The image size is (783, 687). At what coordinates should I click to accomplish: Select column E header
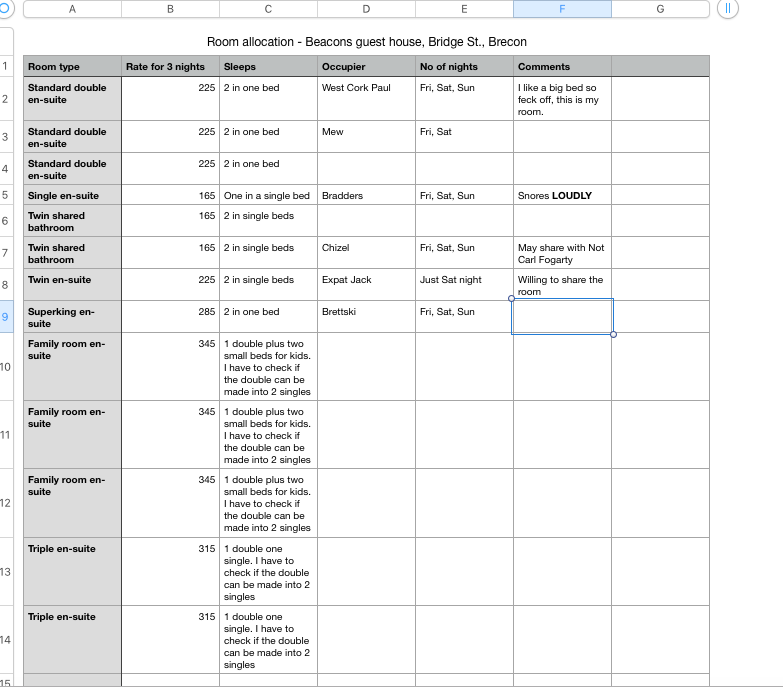(464, 9)
